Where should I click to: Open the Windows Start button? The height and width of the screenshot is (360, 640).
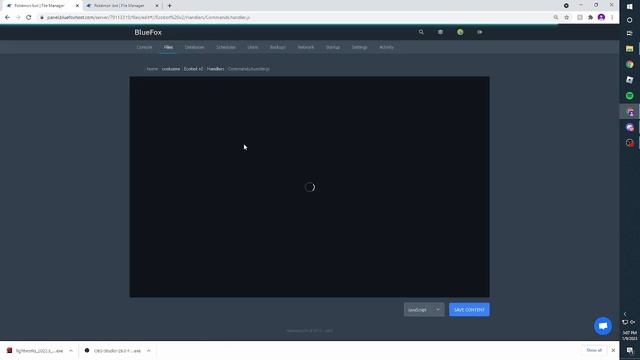pyautogui.click(x=630, y=6)
